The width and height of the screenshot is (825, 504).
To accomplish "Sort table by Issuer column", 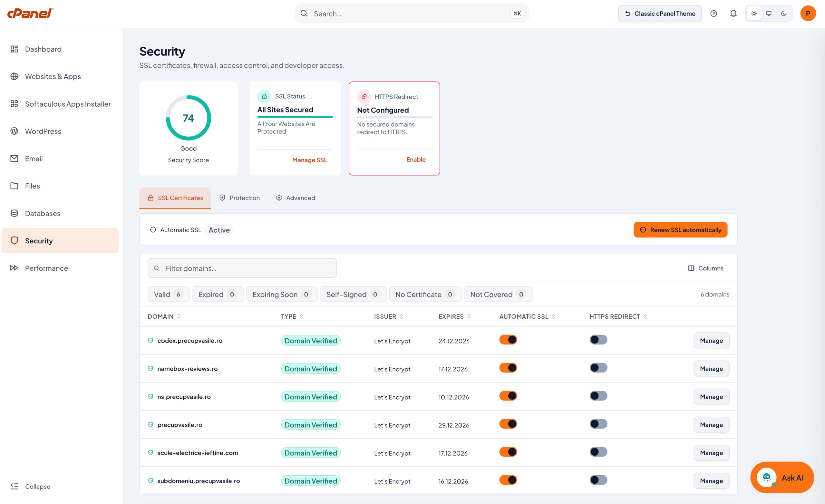I will pos(388,316).
